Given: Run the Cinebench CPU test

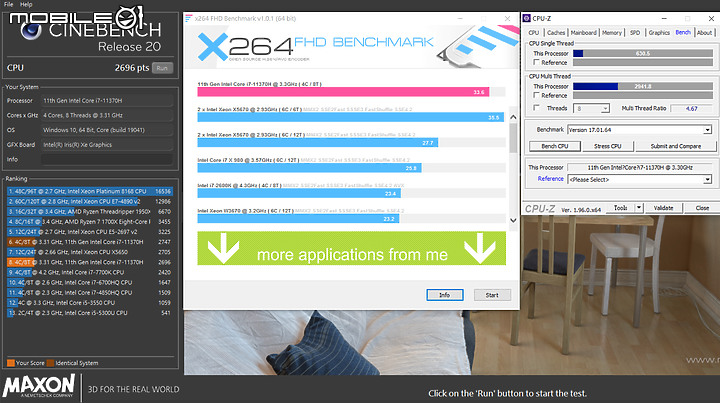Looking at the screenshot, I should pos(162,68).
